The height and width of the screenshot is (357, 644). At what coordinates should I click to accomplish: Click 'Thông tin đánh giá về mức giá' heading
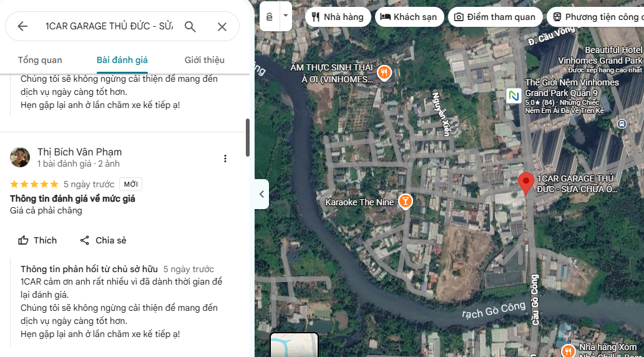click(x=72, y=199)
